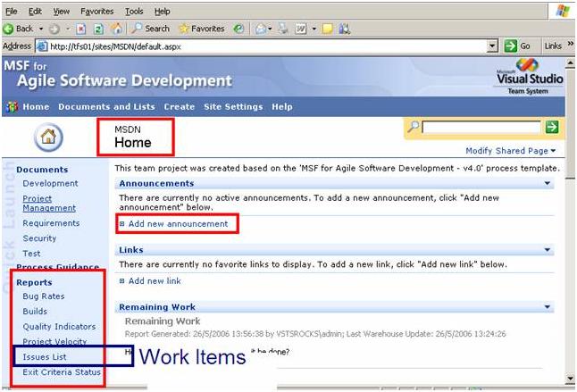Open the Documents and Lists tab

point(106,106)
